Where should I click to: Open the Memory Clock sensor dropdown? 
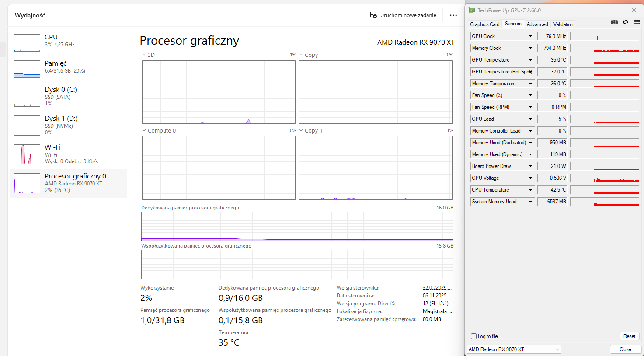coord(530,48)
